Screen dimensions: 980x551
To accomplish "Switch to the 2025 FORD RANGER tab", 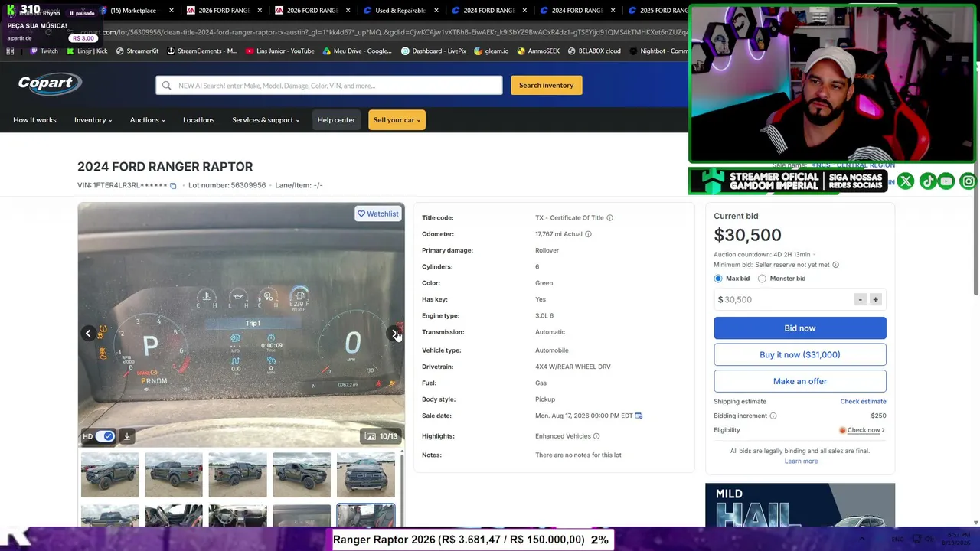I will (658, 11).
